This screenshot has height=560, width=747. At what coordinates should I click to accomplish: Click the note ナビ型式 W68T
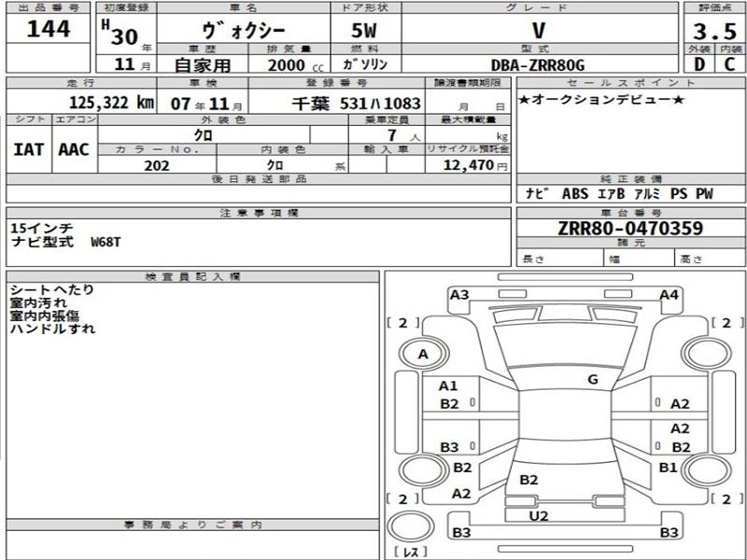(x=65, y=242)
